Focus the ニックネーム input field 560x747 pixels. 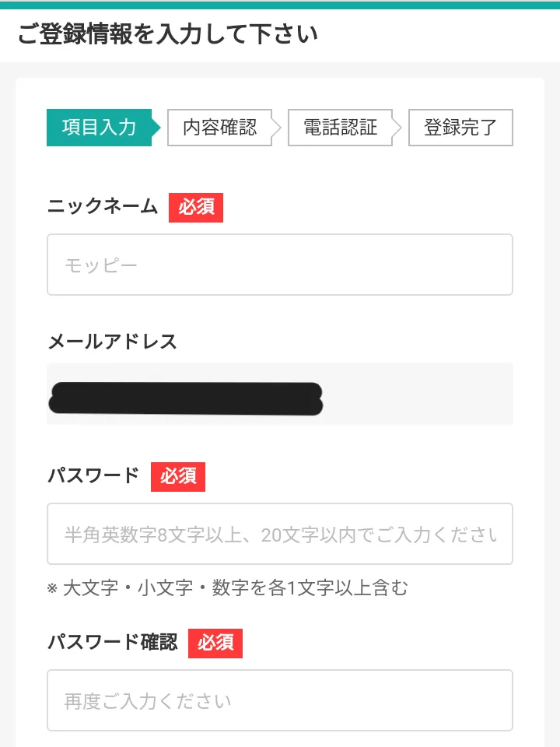click(x=280, y=265)
